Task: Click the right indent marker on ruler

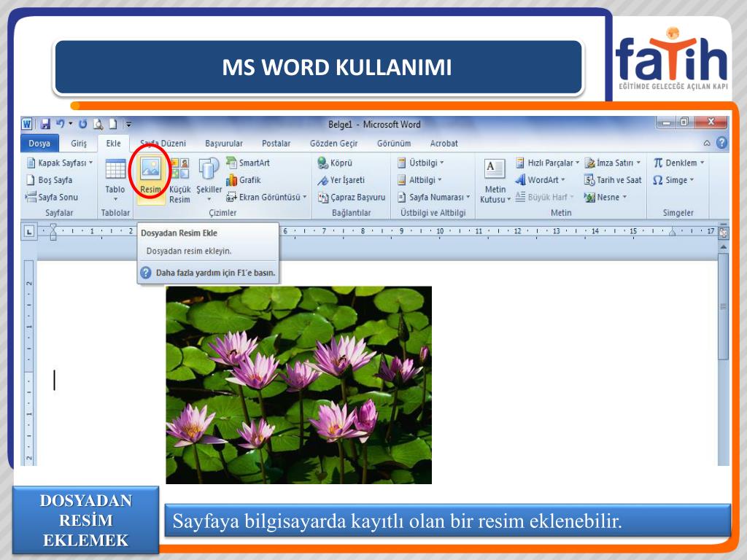Action: (672, 233)
